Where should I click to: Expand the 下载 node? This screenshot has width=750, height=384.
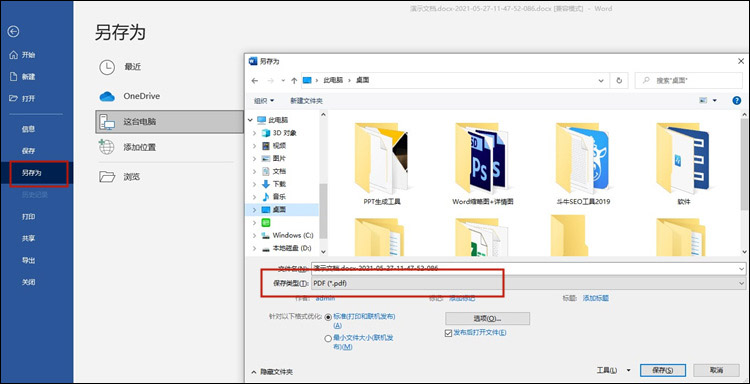coord(255,184)
